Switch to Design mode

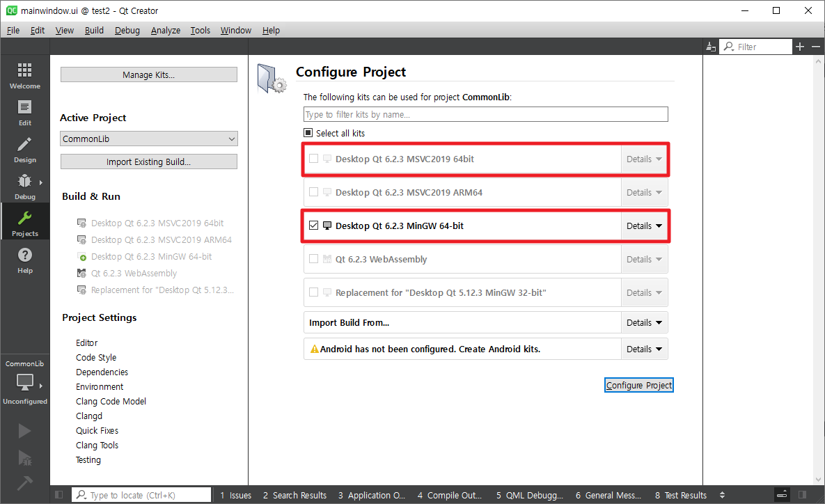tap(25, 150)
